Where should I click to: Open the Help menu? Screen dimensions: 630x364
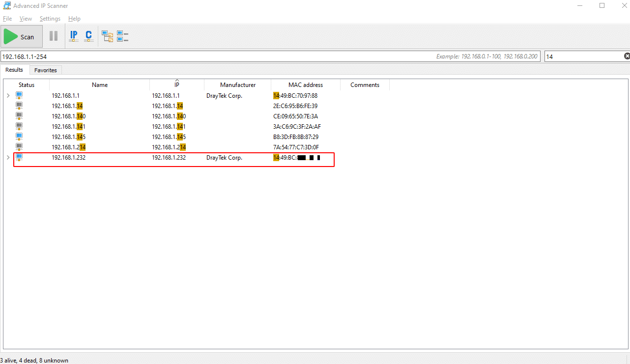74,19
